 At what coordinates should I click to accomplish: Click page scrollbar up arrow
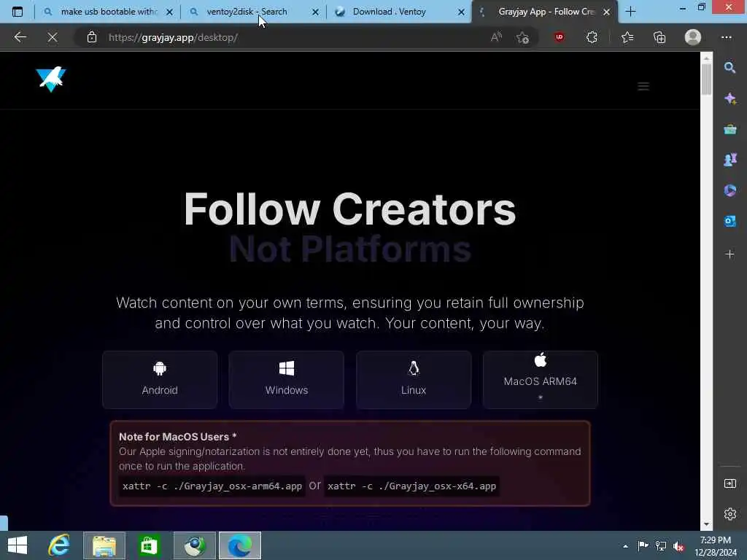click(706, 58)
